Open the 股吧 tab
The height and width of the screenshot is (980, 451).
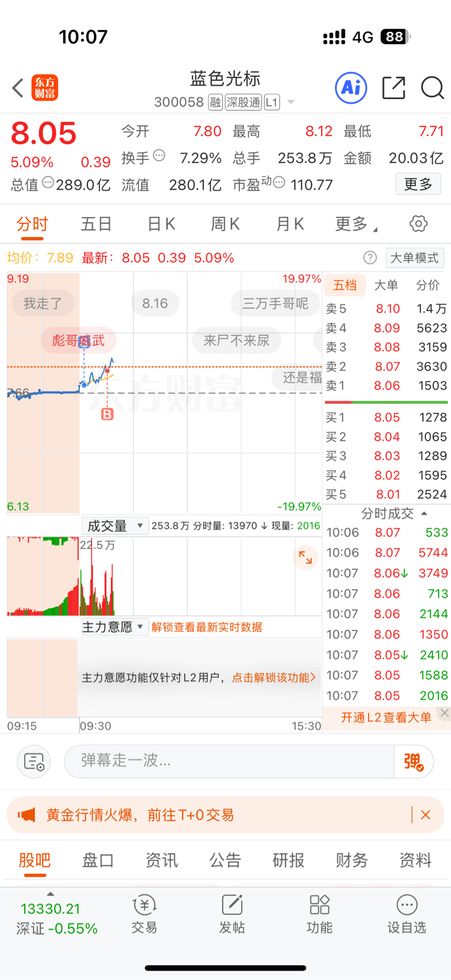[35, 860]
